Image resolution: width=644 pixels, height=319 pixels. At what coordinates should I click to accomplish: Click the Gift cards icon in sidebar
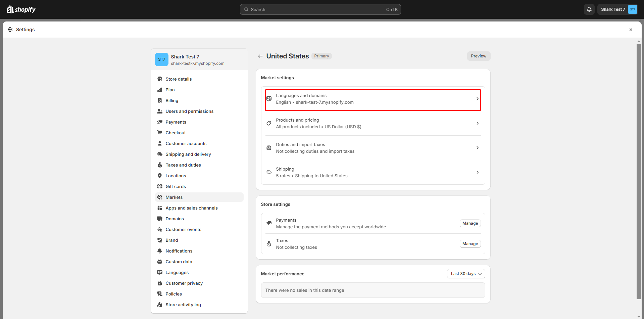pyautogui.click(x=160, y=186)
